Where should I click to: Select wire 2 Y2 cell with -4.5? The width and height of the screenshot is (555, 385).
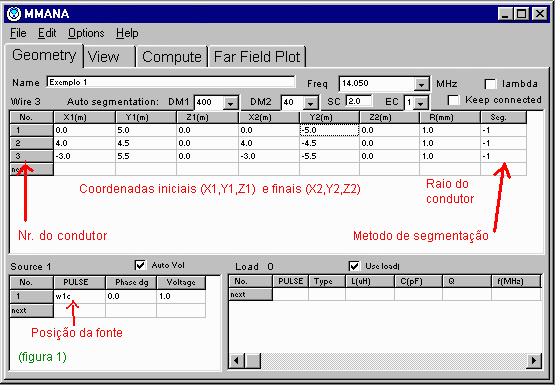[330, 143]
